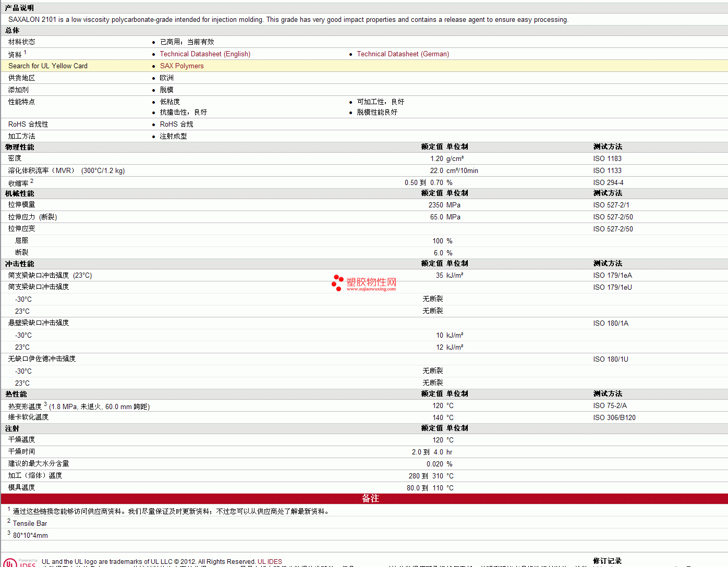The height and width of the screenshot is (567, 728).
Task: Click the 已商用：当前有效 status value
Action: 187,42
